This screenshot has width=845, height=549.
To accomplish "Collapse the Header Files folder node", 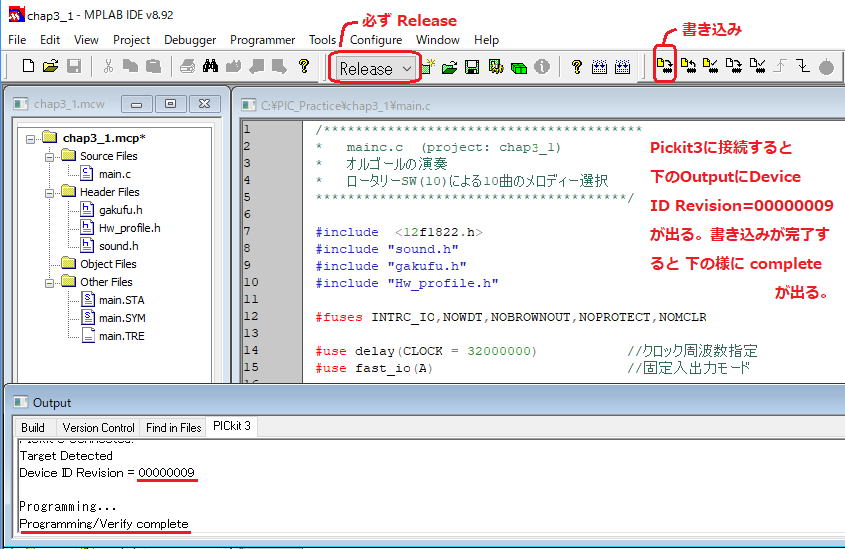I will point(48,192).
